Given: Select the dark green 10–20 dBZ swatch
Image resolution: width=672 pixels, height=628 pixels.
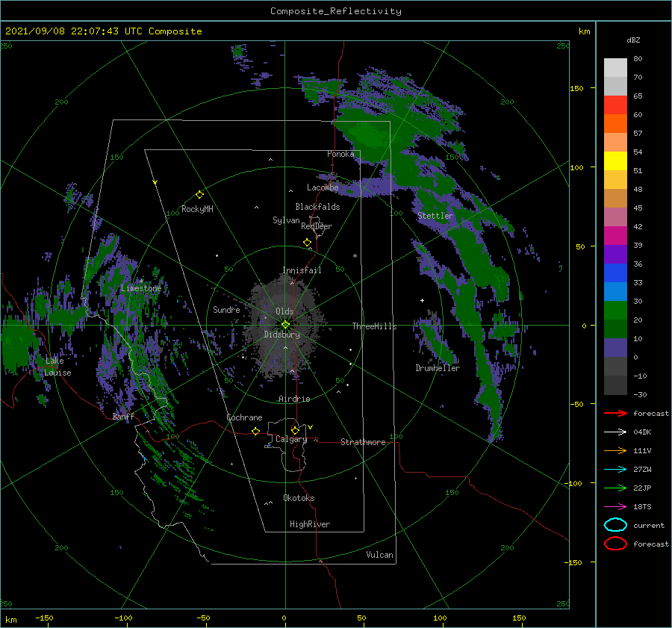Looking at the screenshot, I should [x=615, y=329].
